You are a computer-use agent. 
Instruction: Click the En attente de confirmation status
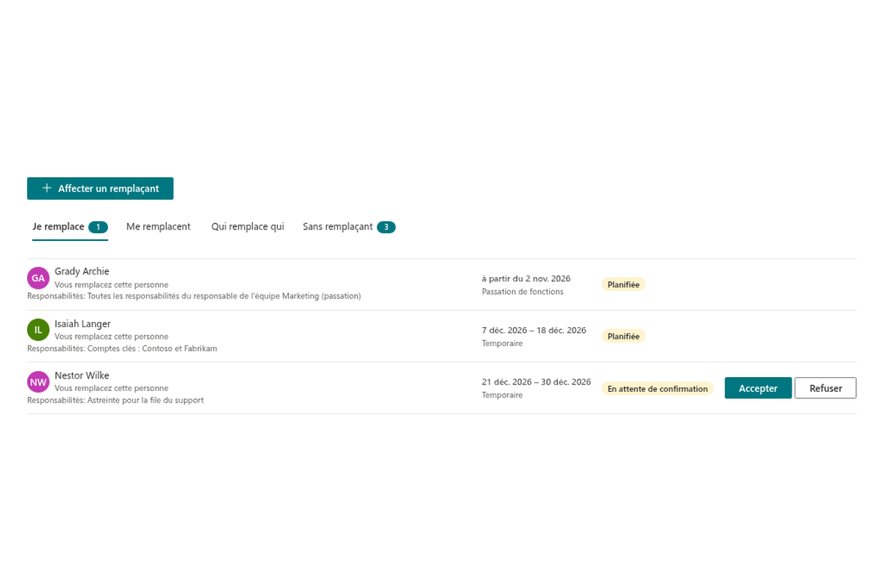tap(657, 389)
